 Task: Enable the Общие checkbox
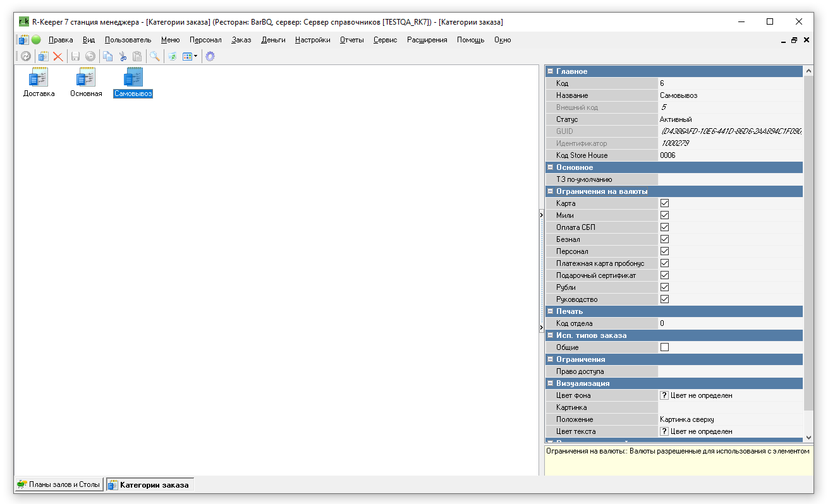pyautogui.click(x=664, y=347)
